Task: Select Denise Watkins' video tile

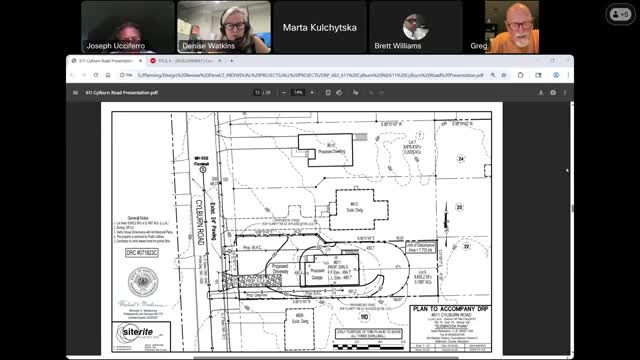Action: click(224, 27)
